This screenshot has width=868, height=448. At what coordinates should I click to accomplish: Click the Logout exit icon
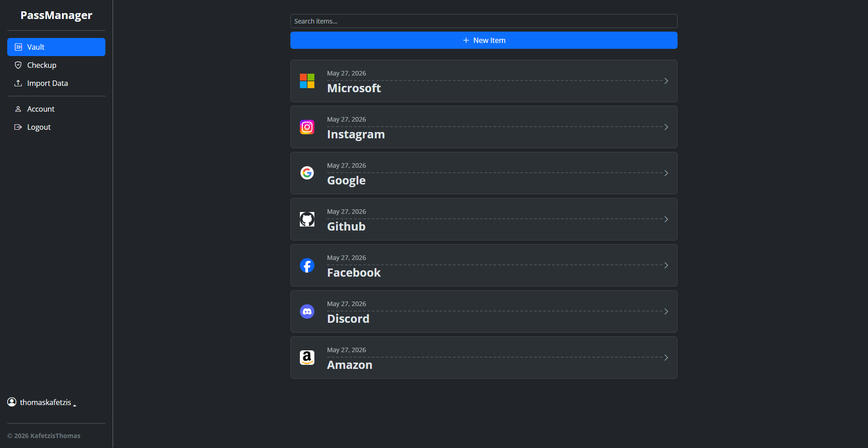point(18,127)
